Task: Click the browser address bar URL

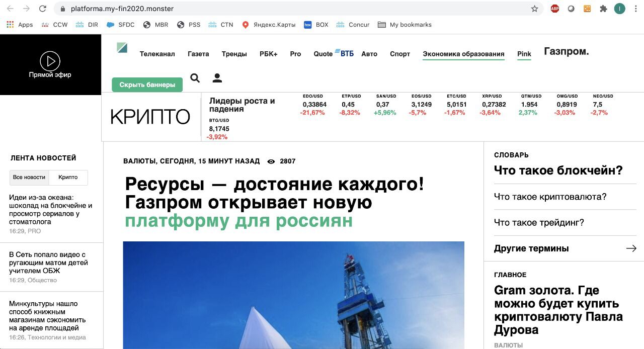Action: [122, 9]
